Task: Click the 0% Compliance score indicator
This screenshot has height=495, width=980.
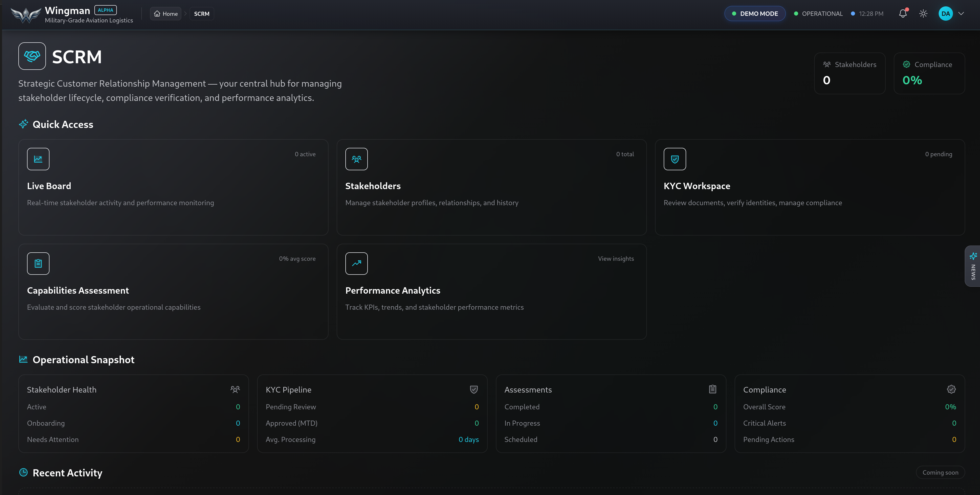Action: (912, 80)
